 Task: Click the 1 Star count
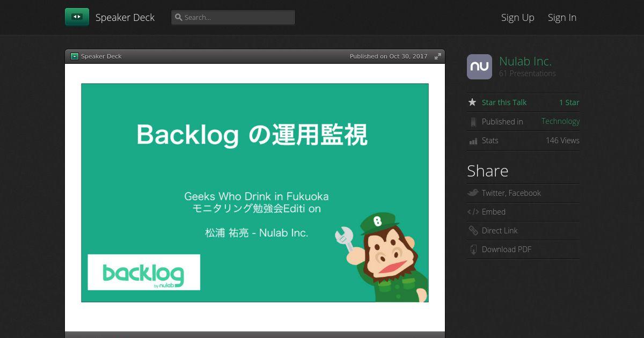569,102
